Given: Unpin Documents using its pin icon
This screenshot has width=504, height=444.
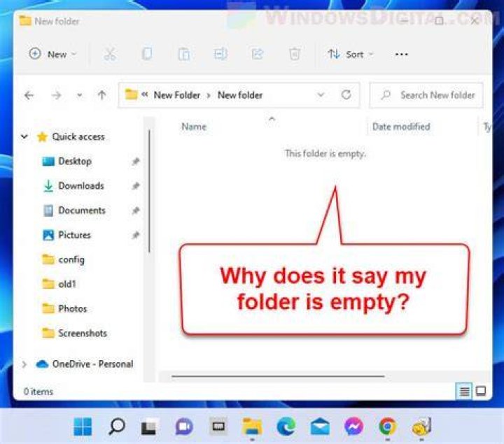Looking at the screenshot, I should 136,210.
